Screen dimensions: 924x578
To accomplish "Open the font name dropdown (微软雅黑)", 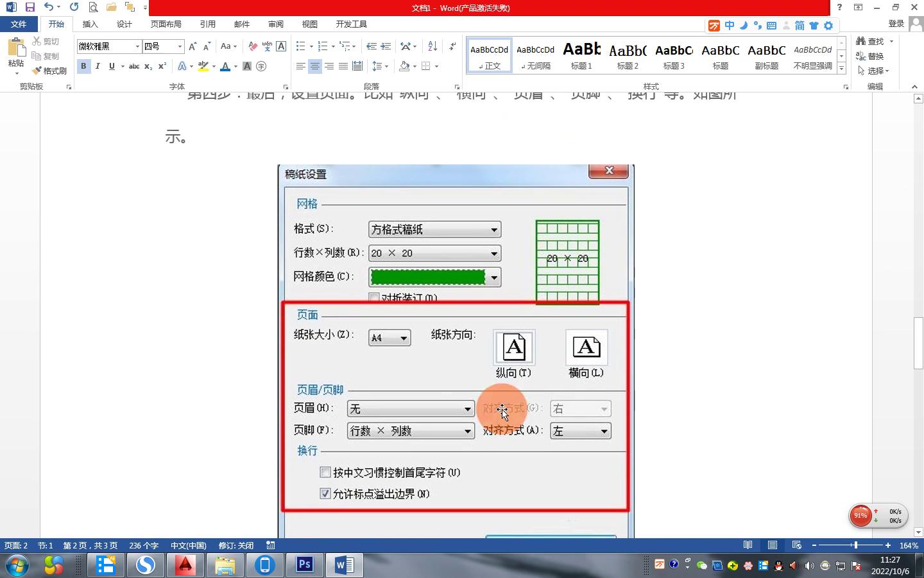I will click(x=137, y=46).
